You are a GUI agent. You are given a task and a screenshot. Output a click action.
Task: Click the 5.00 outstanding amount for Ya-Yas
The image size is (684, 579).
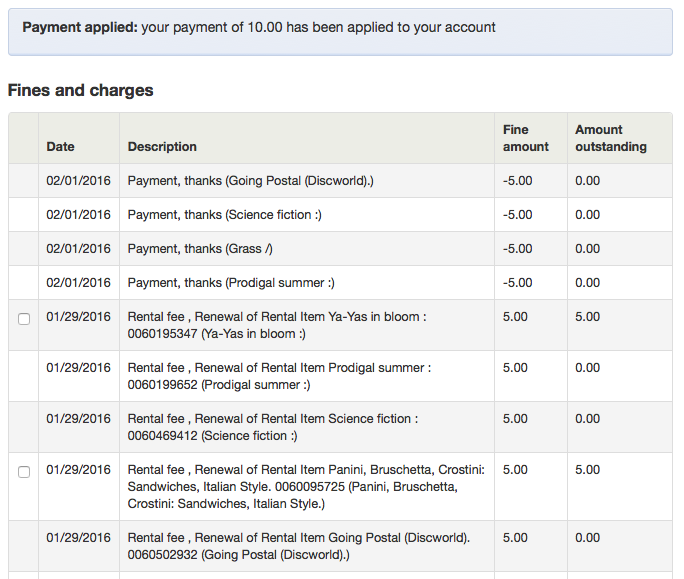point(587,317)
